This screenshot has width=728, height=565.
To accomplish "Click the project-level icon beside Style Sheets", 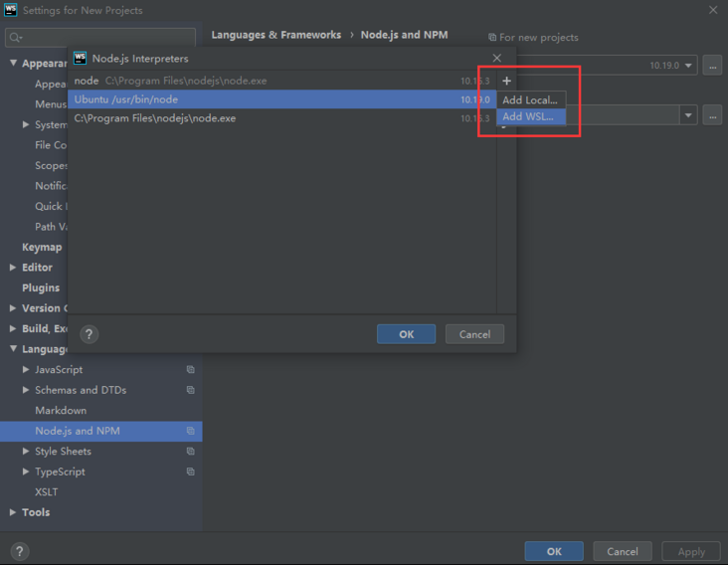I will [x=190, y=452].
